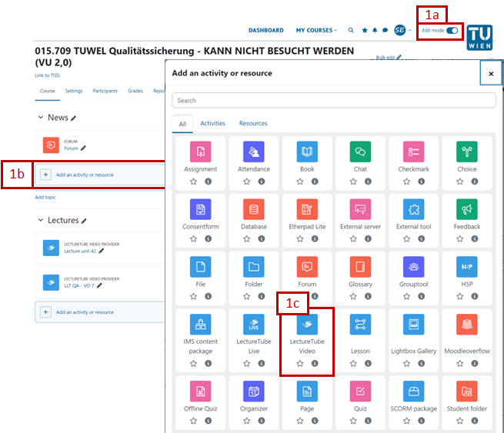Add an activity or resource under Lectures
The width and height of the screenshot is (504, 433).
tap(100, 312)
